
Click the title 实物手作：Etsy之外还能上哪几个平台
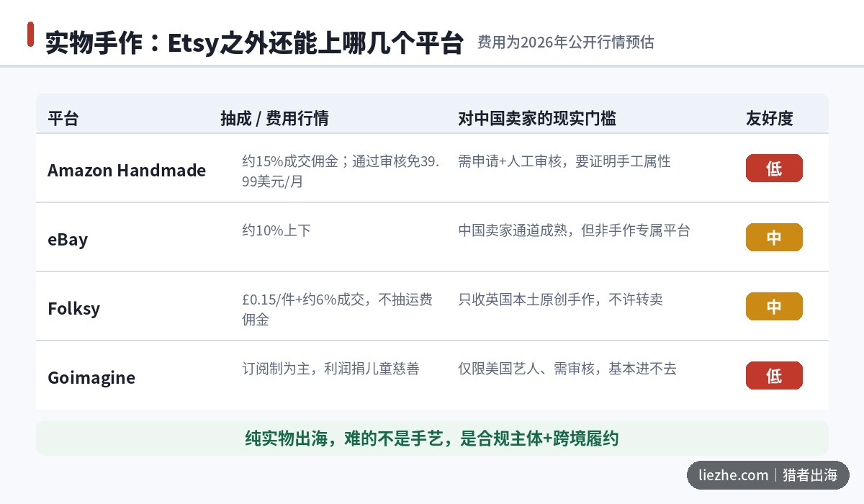click(x=253, y=43)
